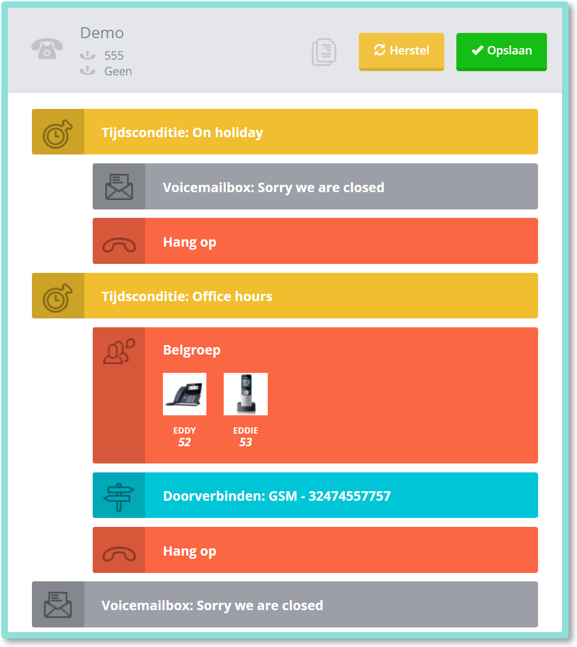
Task: Click the Belgroep people group icon
Action: (x=119, y=351)
